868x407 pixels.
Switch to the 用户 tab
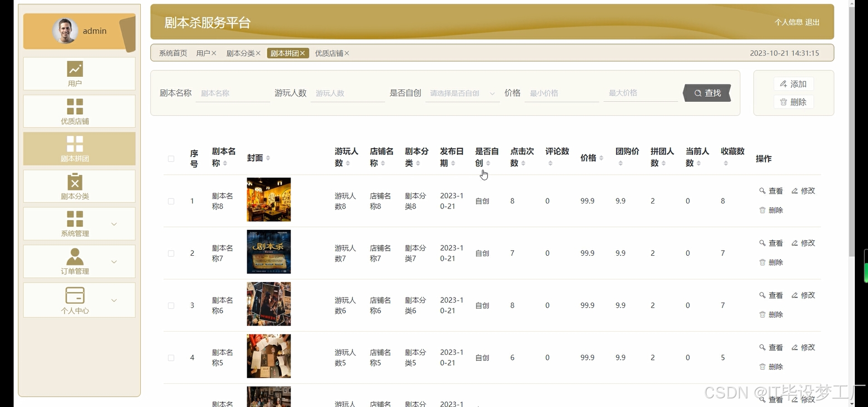point(203,53)
